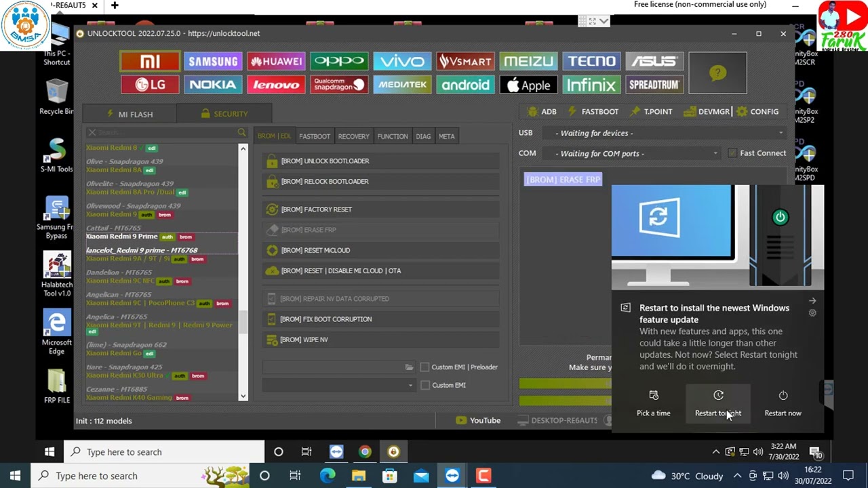Click Restart now in update notification
Viewport: 868px width, 488px height.
pos(783,403)
